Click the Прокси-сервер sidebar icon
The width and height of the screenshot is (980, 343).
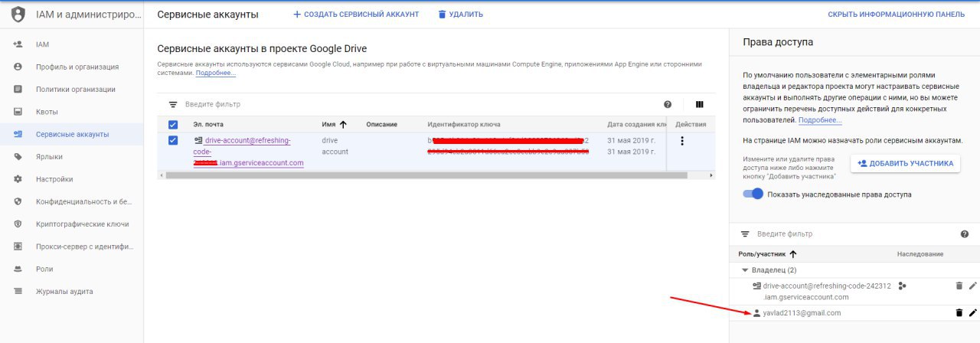pyautogui.click(x=18, y=247)
